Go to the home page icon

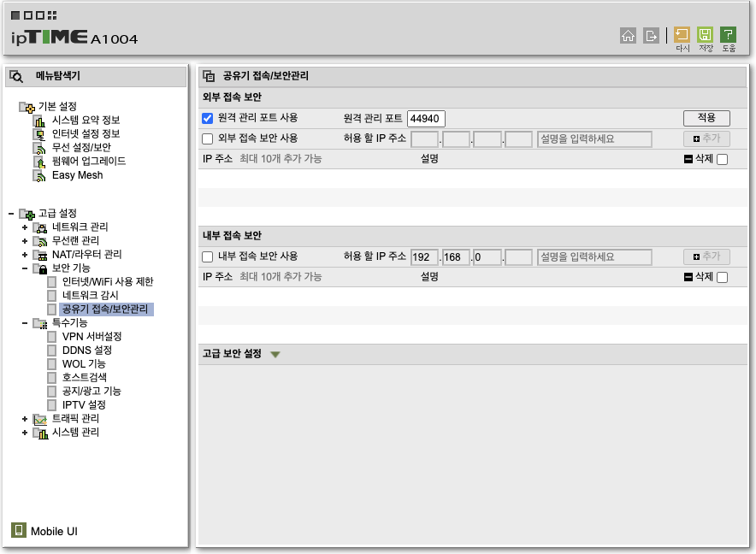628,35
